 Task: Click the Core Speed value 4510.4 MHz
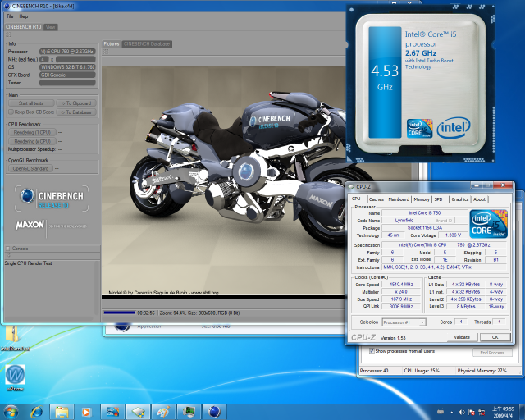coord(401,285)
